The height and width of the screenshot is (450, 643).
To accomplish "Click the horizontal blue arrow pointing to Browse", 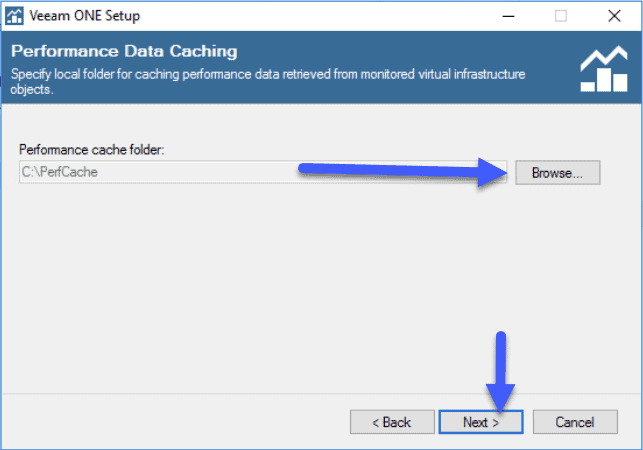I will 403,171.
